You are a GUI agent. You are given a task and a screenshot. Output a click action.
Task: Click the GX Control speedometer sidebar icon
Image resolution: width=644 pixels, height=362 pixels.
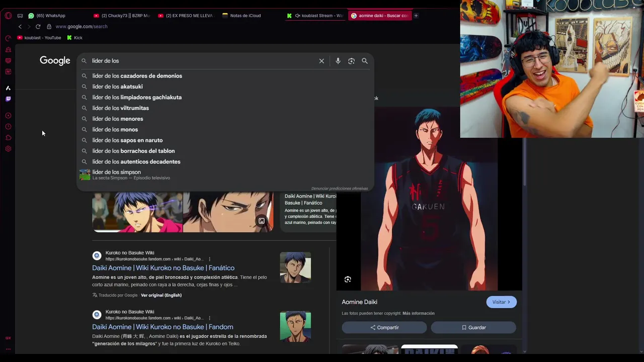pos(8,38)
